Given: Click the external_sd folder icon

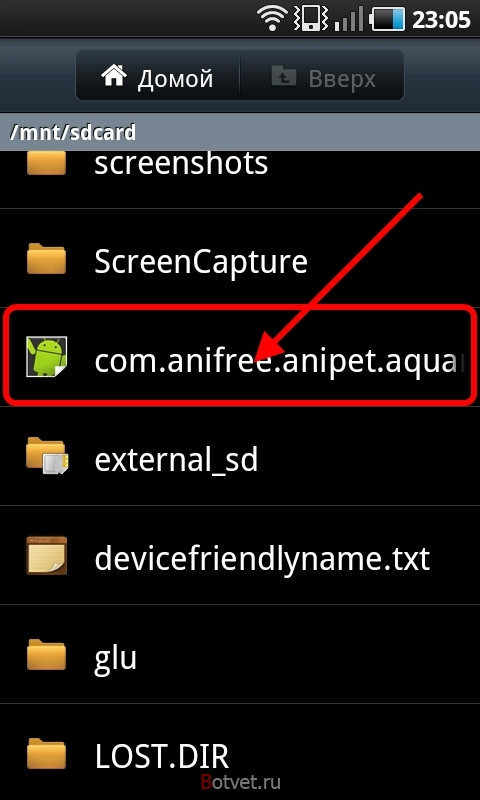Looking at the screenshot, I should [47, 456].
